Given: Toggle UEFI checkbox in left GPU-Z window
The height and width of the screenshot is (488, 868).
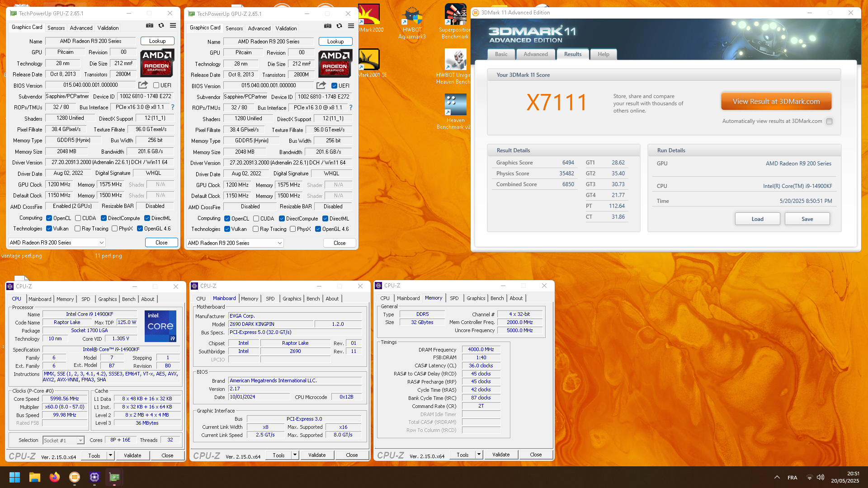Looking at the screenshot, I should click(x=156, y=85).
